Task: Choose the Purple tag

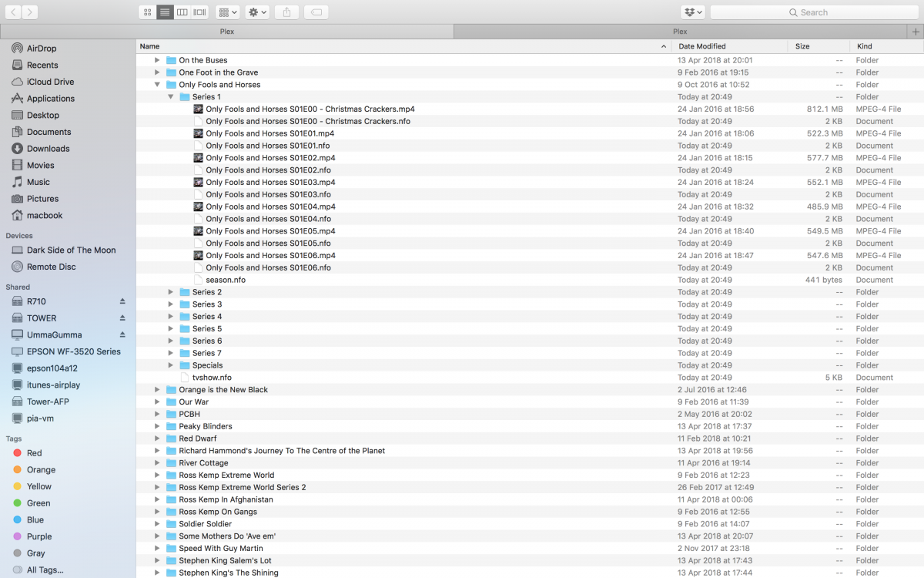Action: point(39,536)
